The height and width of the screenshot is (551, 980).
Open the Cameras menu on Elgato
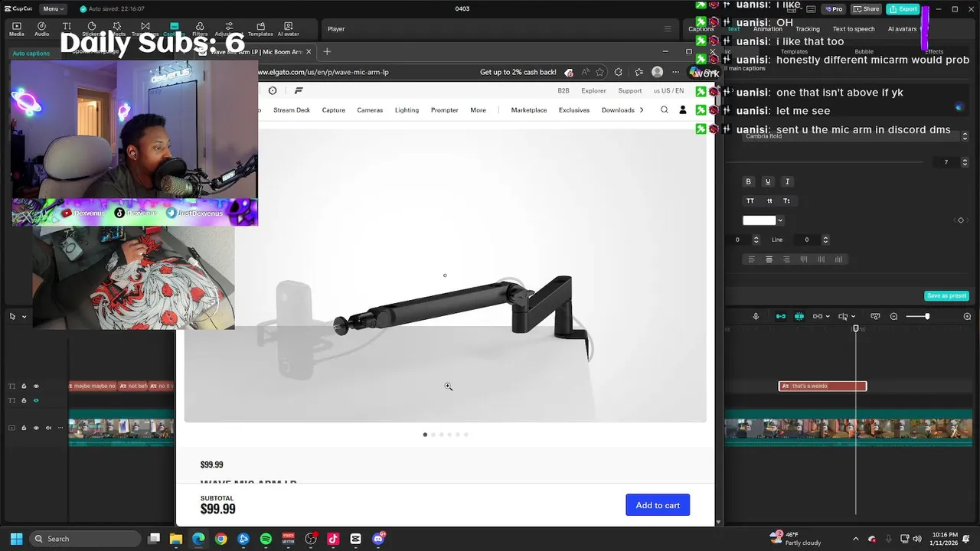pos(370,110)
